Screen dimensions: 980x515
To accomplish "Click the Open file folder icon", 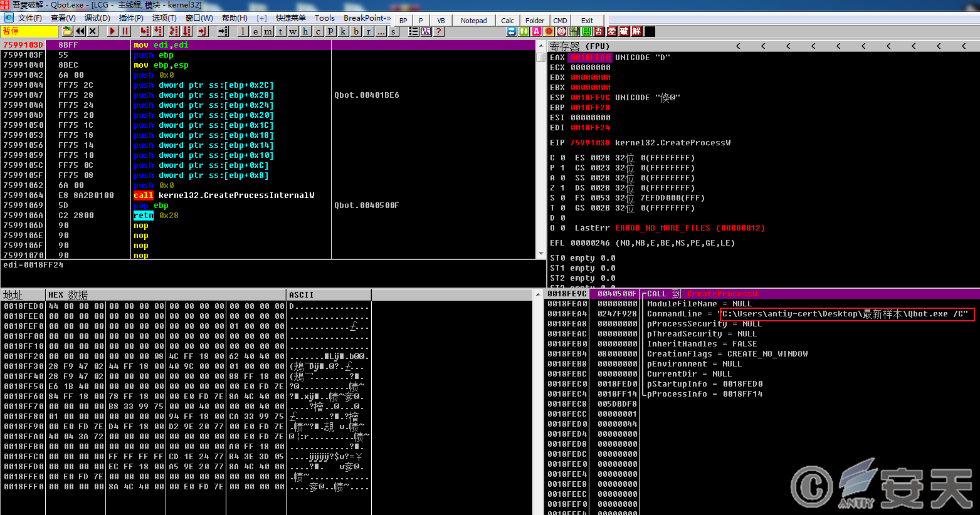I will pyautogui.click(x=67, y=31).
